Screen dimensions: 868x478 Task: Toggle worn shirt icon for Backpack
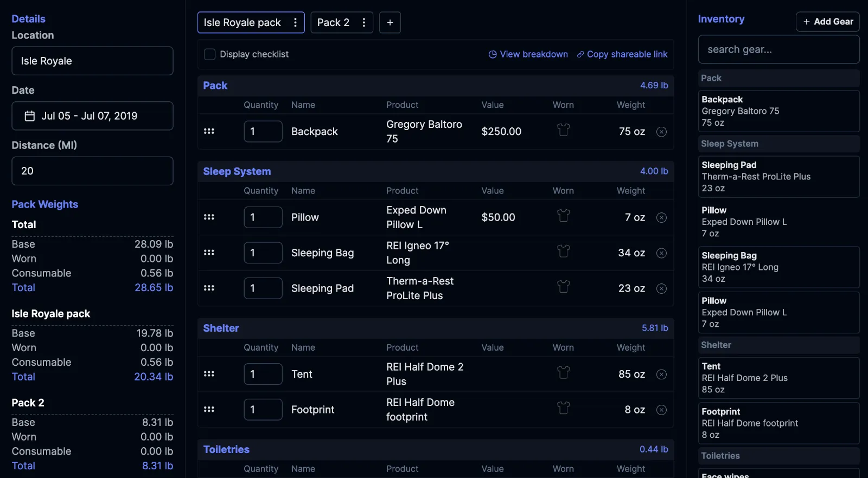[564, 130]
